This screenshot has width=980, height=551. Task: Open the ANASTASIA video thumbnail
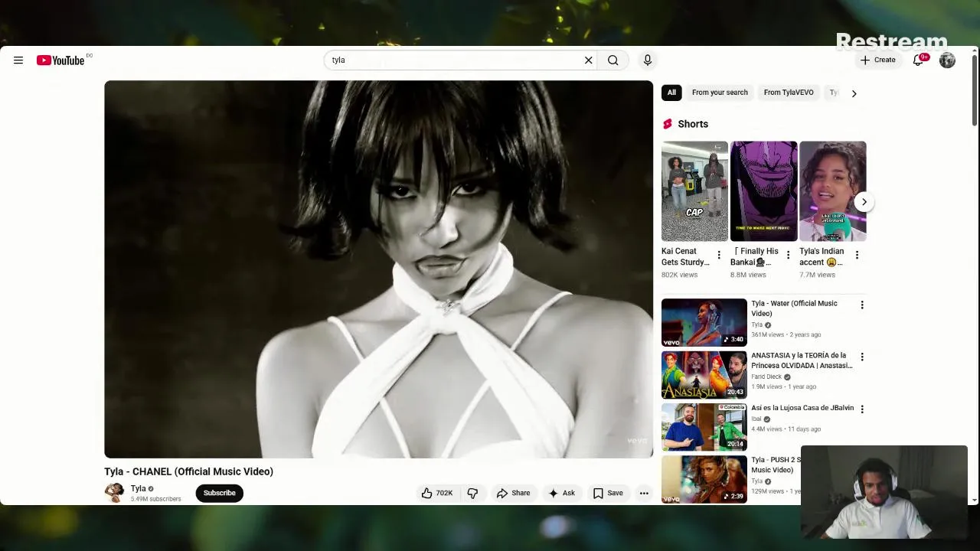[x=704, y=375]
